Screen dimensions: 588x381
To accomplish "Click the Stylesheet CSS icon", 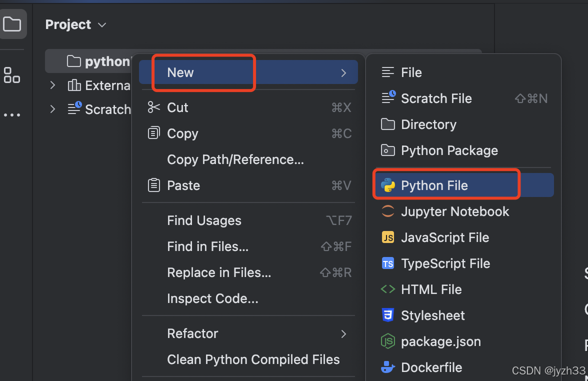I will (x=388, y=315).
